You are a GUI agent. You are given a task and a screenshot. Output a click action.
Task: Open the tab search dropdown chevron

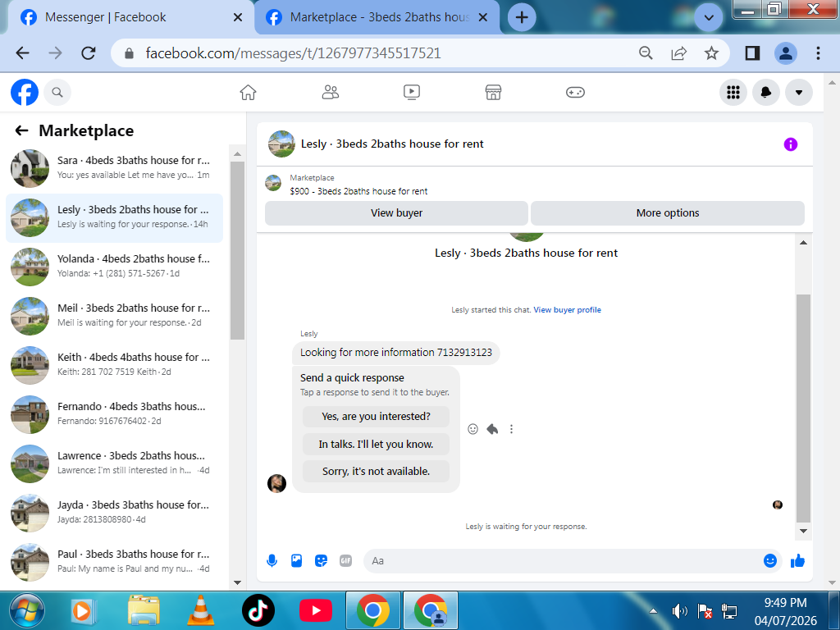[708, 18]
